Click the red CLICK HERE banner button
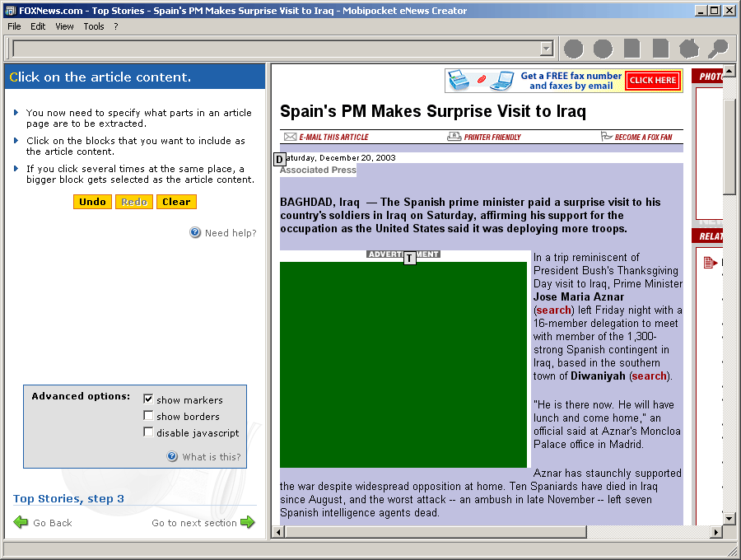Viewport: 741px width, 560px height. pos(653,81)
